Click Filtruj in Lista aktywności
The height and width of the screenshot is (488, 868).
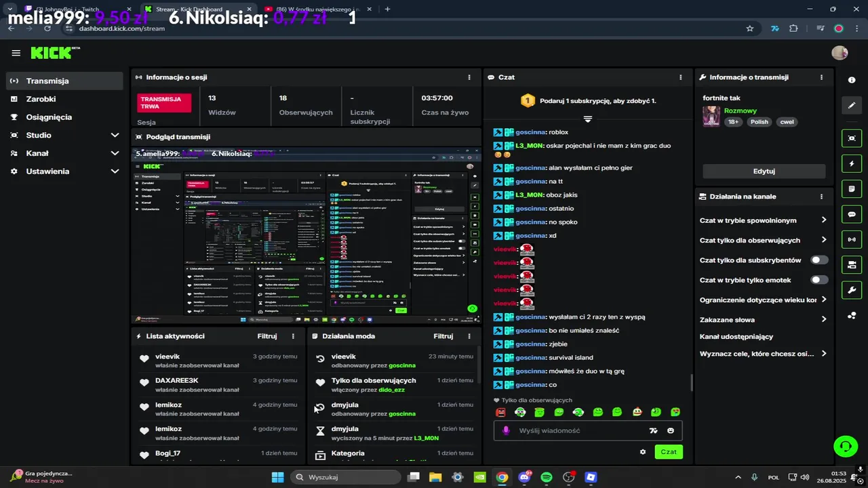point(267,336)
